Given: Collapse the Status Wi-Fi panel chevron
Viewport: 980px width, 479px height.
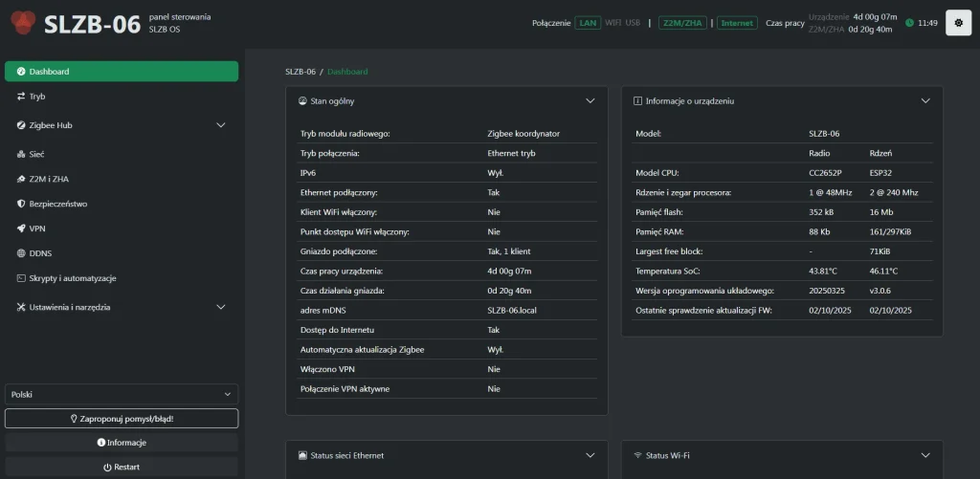Looking at the screenshot, I should tap(925, 455).
